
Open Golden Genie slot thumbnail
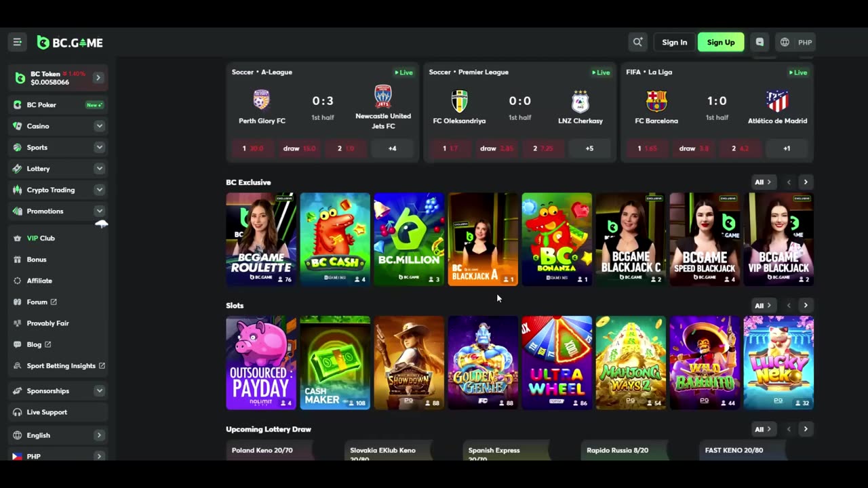[x=483, y=363]
